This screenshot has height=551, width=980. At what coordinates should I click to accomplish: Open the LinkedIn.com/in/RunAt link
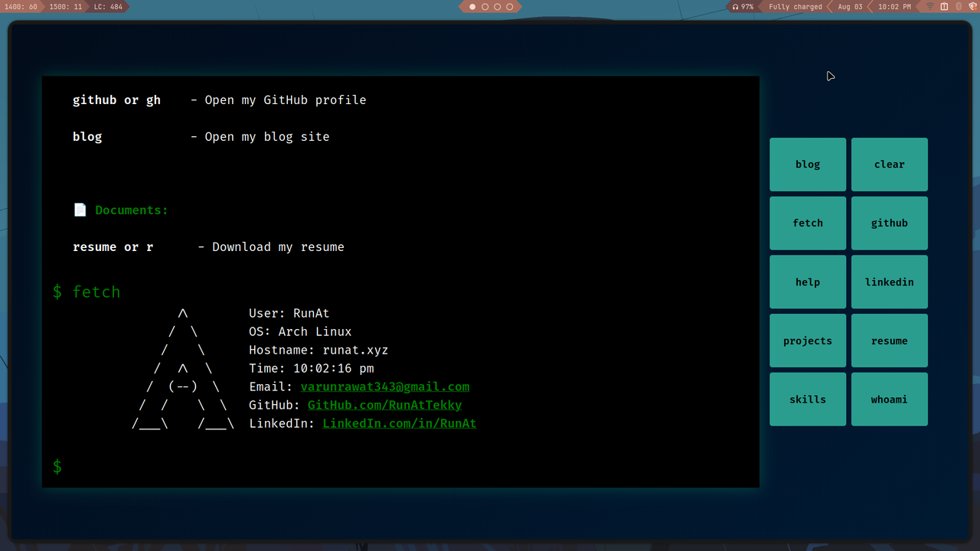point(400,424)
